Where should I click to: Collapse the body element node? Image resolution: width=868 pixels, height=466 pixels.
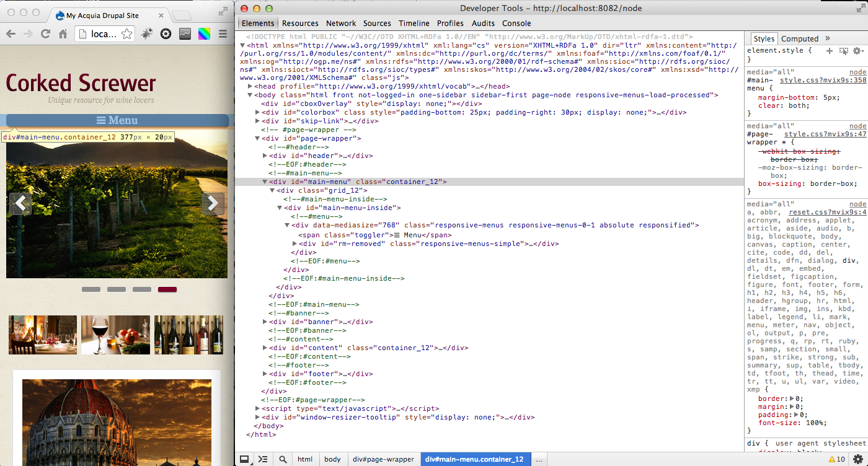click(250, 95)
